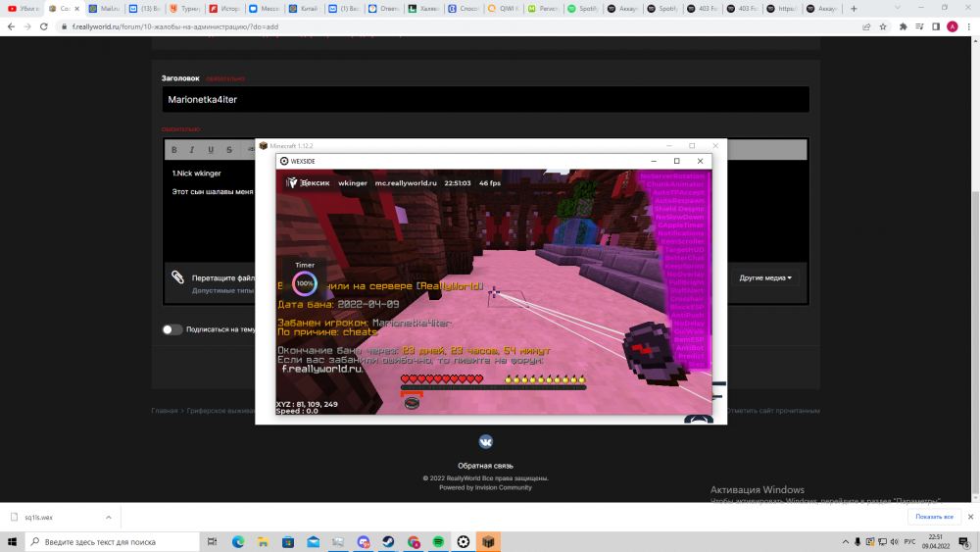Switch to the Турнир tab

[x=185, y=9]
